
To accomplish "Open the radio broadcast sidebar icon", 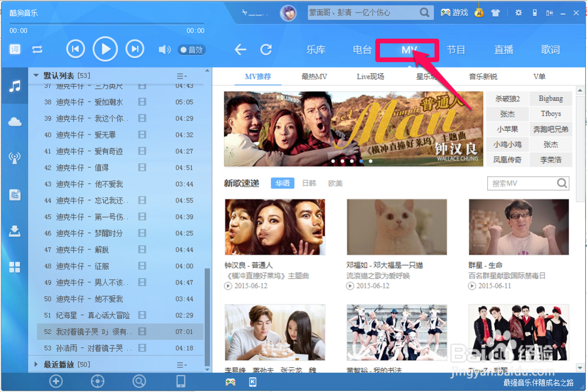I will pyautogui.click(x=15, y=158).
